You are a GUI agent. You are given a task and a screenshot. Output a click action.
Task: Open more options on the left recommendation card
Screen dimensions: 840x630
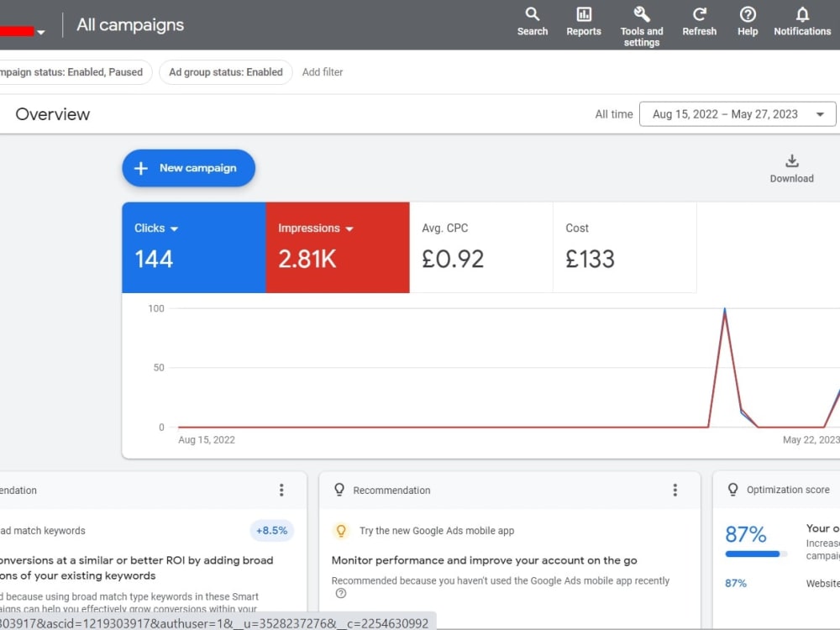pyautogui.click(x=281, y=490)
